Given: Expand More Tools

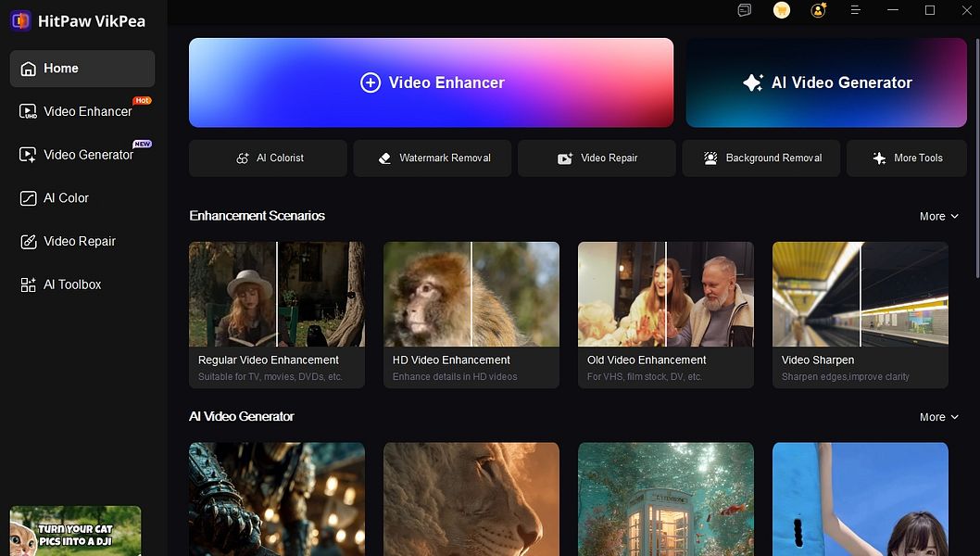Looking at the screenshot, I should click(x=907, y=158).
